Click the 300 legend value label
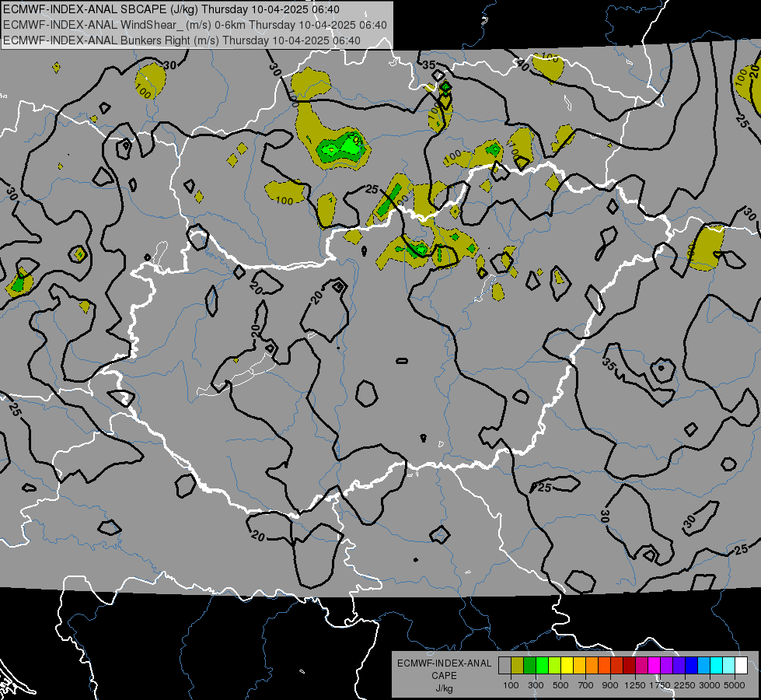Screen dimensions: 761x700 (536, 685)
